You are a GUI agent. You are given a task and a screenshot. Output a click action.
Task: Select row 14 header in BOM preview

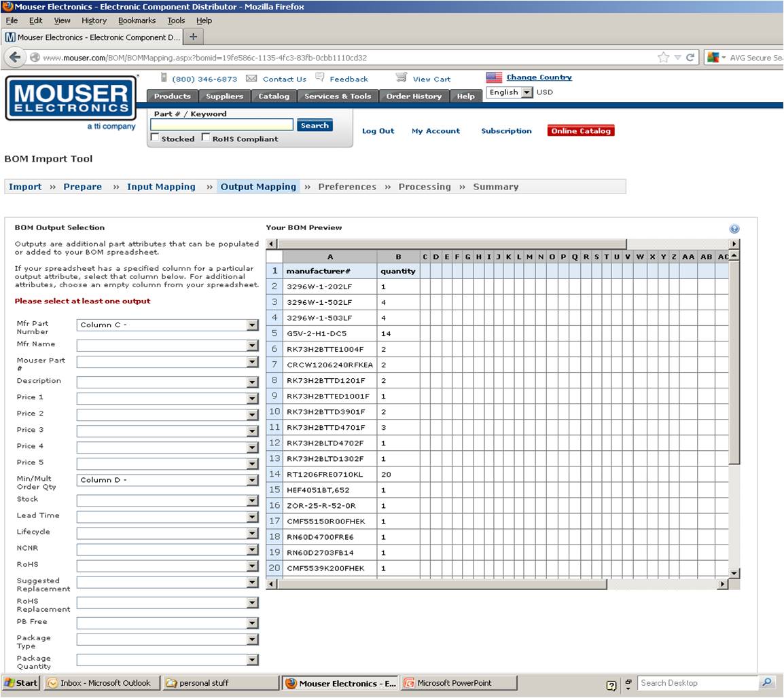274,474
